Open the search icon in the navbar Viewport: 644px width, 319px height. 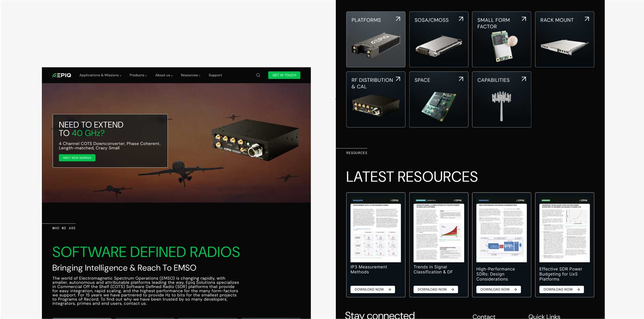coord(258,75)
